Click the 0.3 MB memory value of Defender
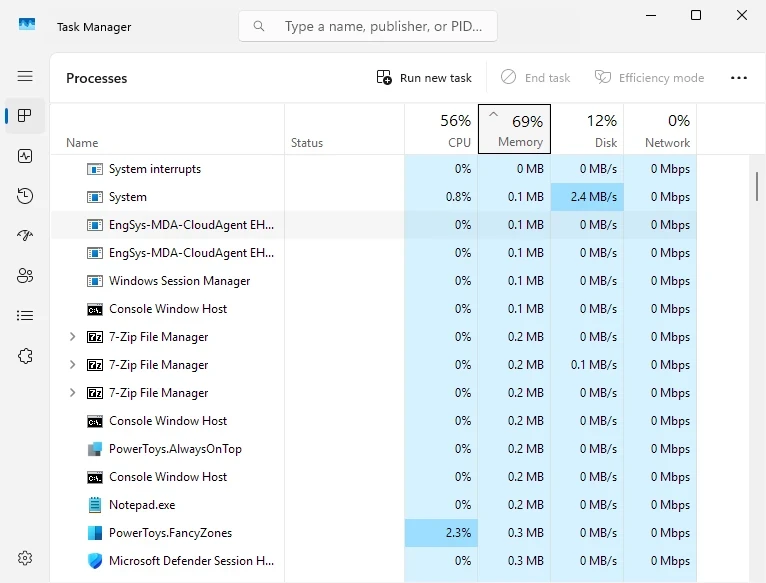 (526, 561)
